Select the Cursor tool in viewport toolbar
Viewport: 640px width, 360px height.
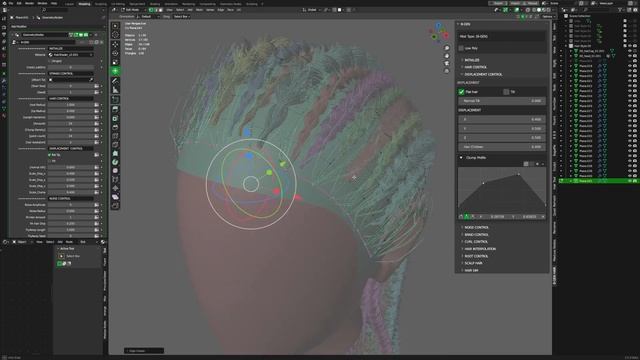click(116, 35)
